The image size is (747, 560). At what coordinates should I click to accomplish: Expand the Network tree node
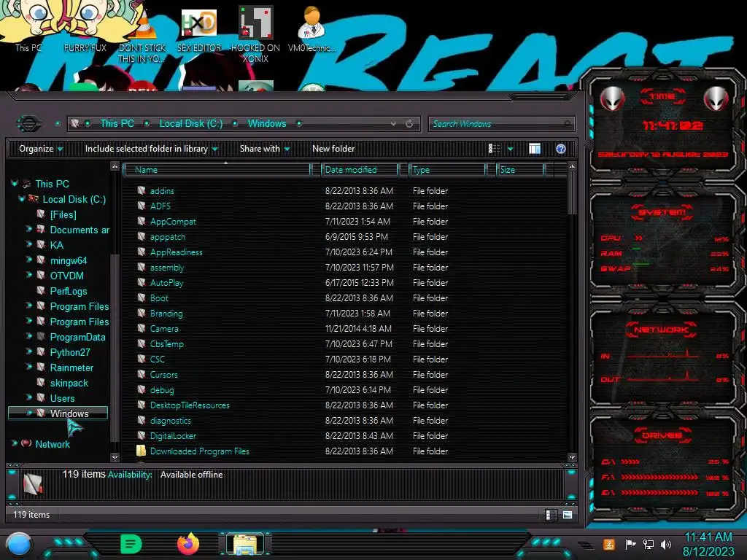pyautogui.click(x=14, y=443)
